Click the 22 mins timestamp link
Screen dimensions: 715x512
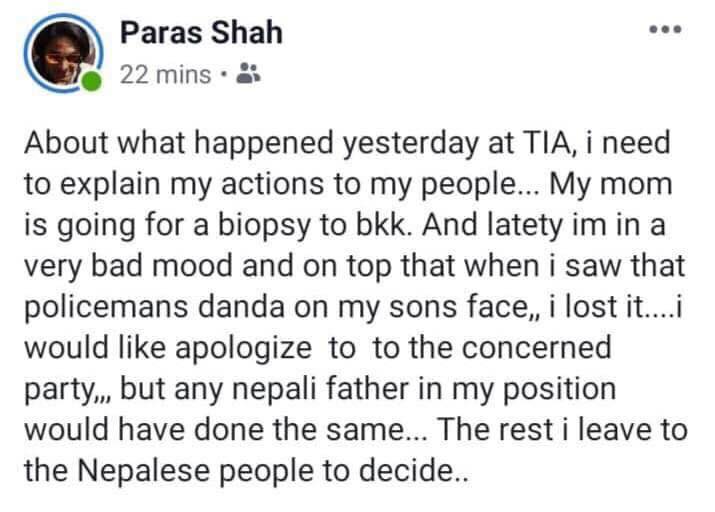tap(166, 74)
